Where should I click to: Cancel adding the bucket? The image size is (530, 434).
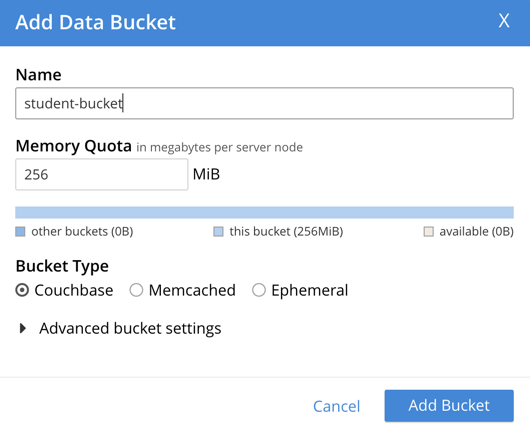tap(336, 406)
